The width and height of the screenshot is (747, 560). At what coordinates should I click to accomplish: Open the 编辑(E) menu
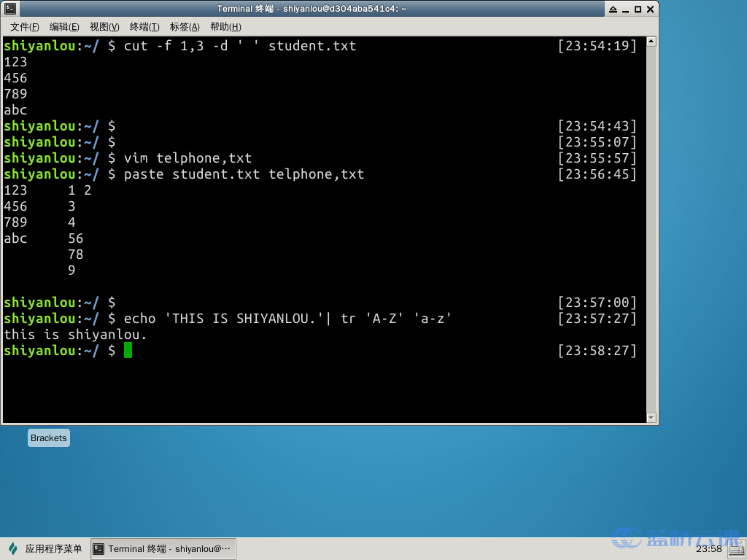click(64, 27)
